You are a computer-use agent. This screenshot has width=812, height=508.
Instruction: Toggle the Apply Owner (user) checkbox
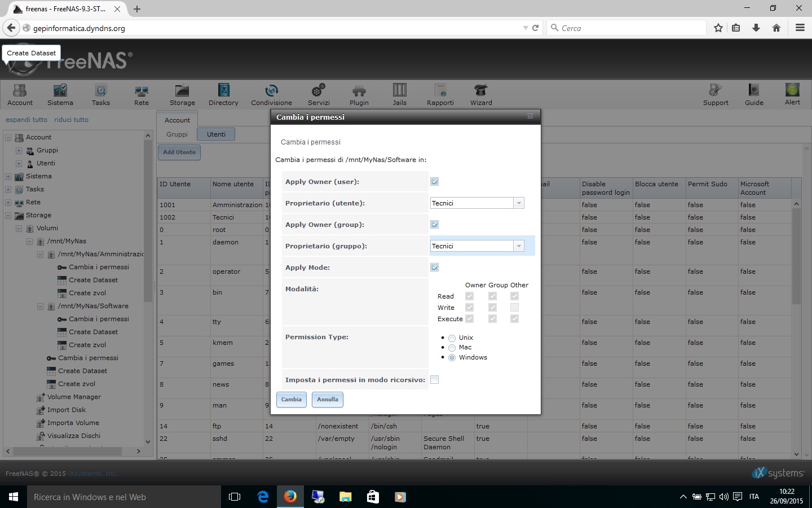434,181
